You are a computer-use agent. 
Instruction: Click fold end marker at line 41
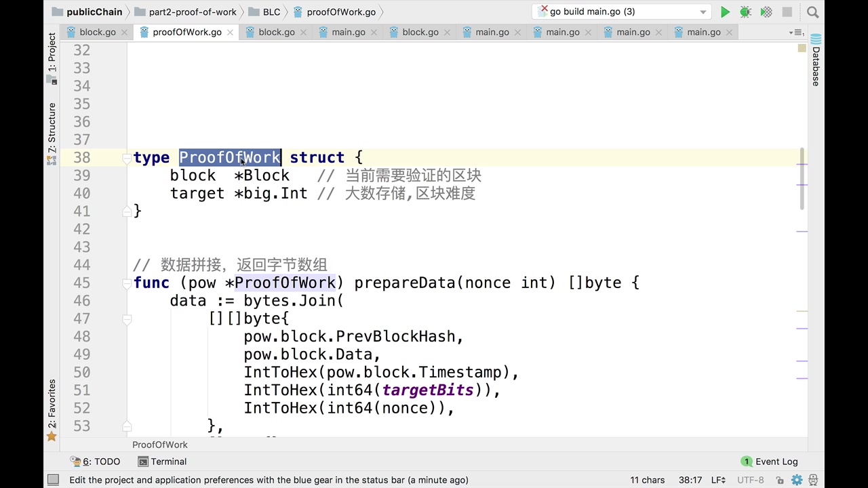coord(127,211)
